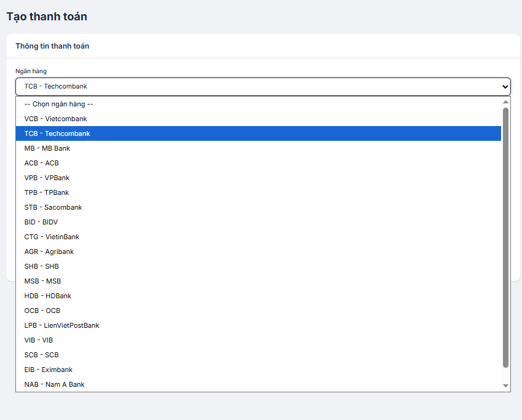Select CTG - VietinBank option
The width and height of the screenshot is (522, 420).
[x=52, y=237]
